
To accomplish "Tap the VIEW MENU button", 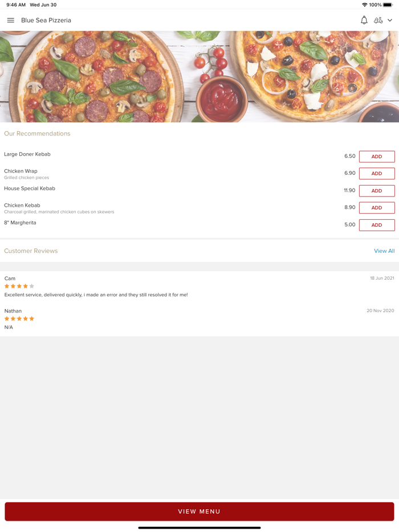I will [199, 511].
